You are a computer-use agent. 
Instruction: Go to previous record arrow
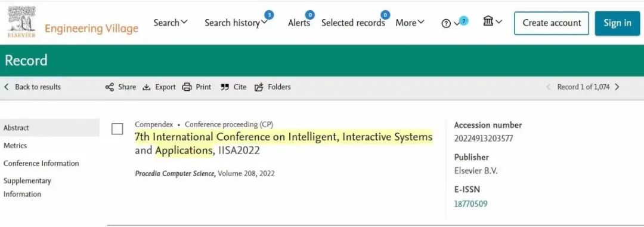pos(548,87)
